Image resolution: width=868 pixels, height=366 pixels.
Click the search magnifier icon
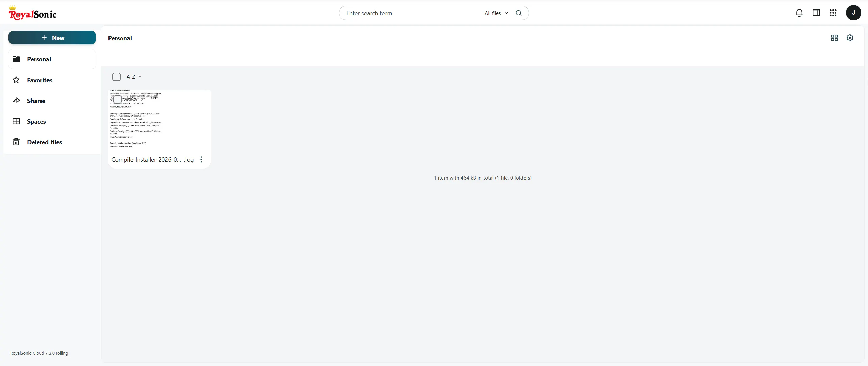tap(519, 13)
